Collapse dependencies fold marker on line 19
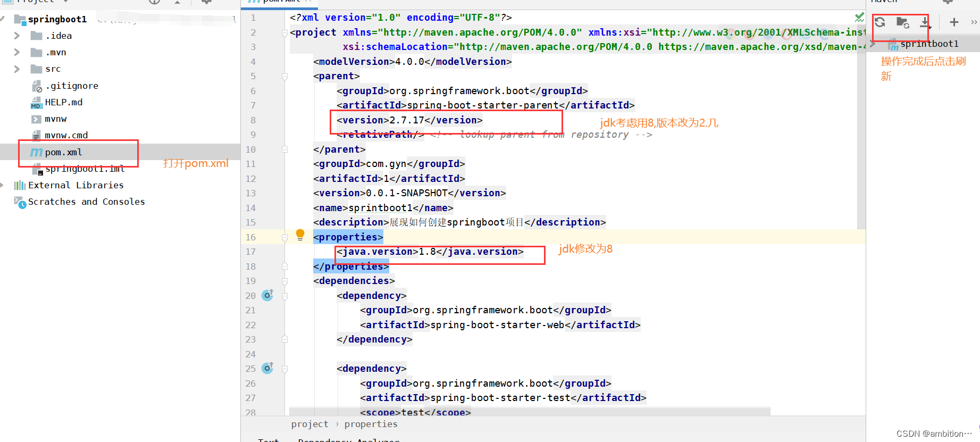The image size is (980, 442). tap(284, 281)
